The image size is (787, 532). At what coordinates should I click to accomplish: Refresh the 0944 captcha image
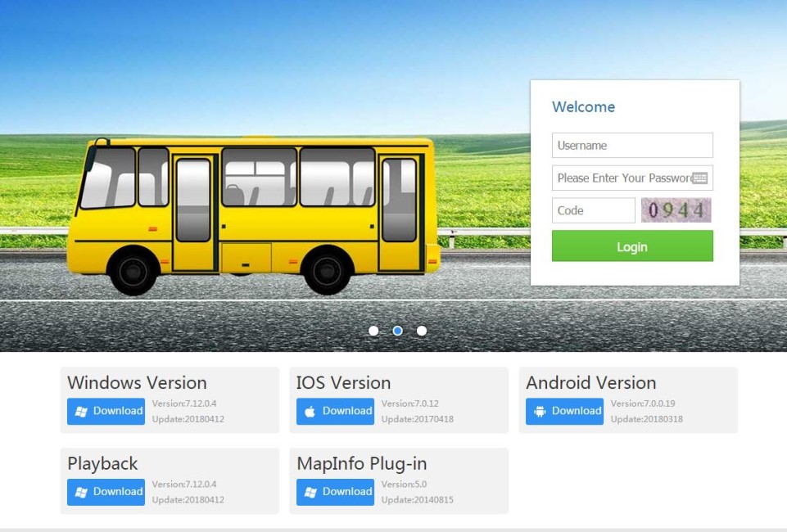click(x=676, y=210)
